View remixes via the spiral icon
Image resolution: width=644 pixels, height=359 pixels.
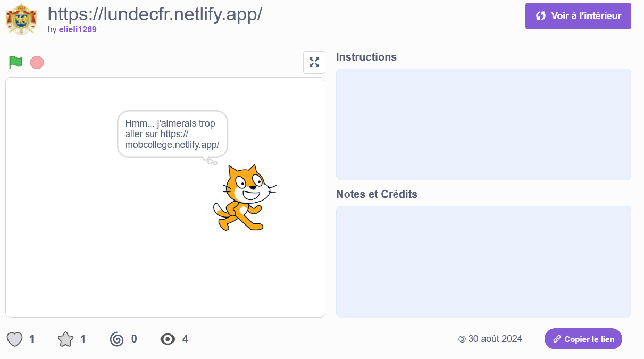pyautogui.click(x=116, y=339)
